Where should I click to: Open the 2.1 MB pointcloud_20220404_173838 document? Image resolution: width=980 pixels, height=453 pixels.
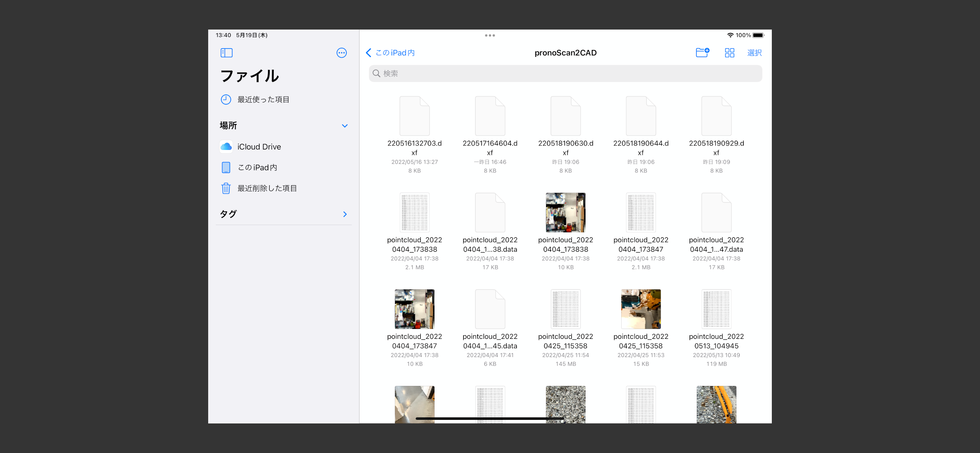[x=414, y=232]
